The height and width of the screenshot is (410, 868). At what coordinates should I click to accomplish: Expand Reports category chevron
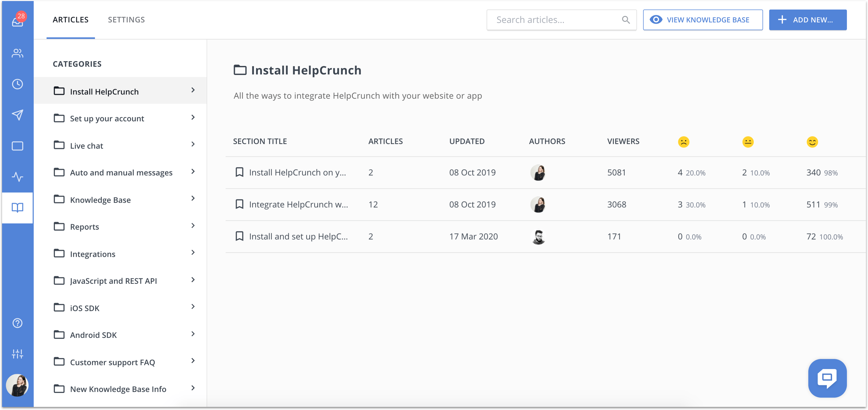tap(193, 225)
